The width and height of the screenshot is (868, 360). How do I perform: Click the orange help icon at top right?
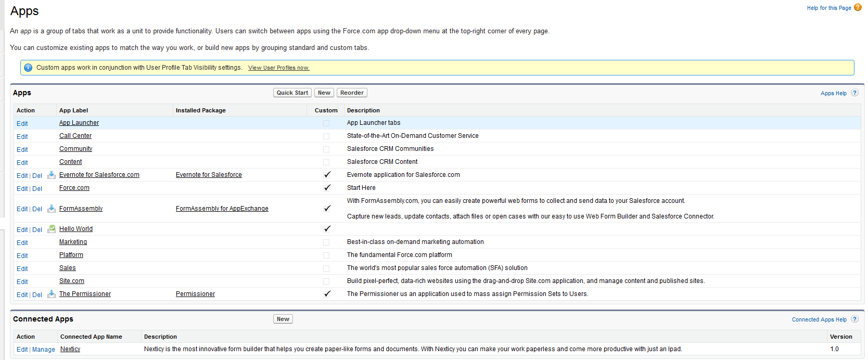(x=858, y=7)
